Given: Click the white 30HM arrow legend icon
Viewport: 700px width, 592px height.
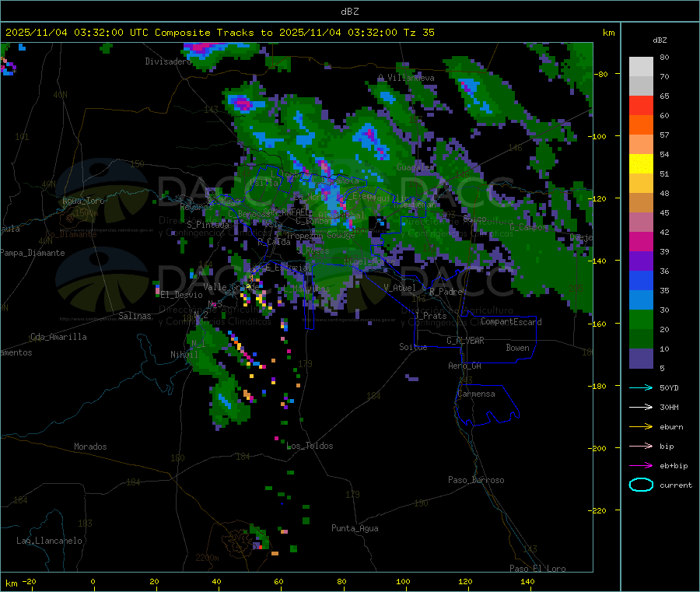Looking at the screenshot, I should point(641,407).
